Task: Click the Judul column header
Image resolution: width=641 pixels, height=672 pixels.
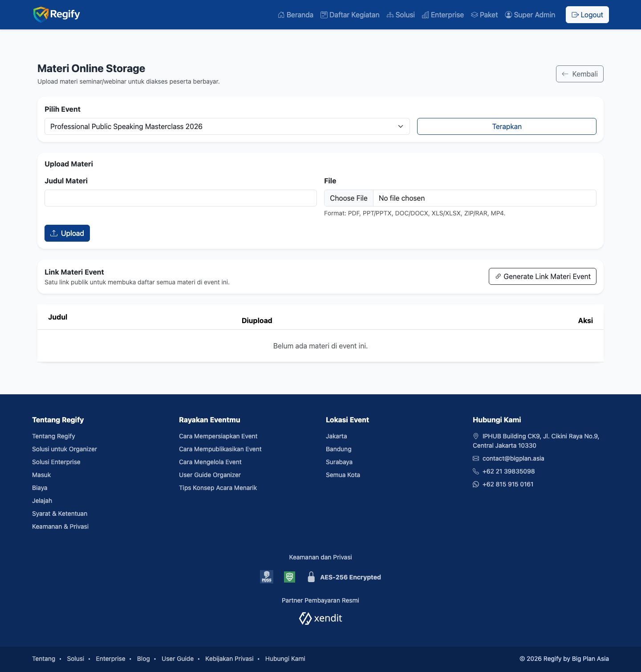Action: (x=58, y=317)
